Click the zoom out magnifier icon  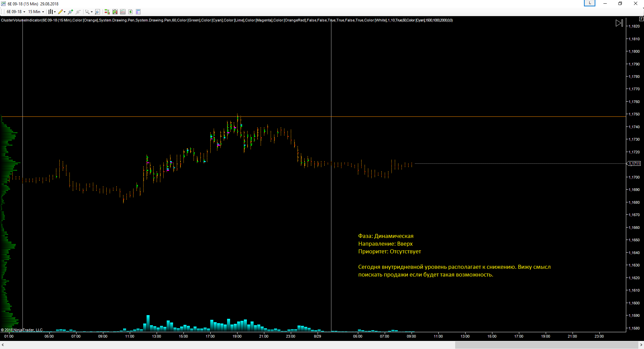coord(78,12)
